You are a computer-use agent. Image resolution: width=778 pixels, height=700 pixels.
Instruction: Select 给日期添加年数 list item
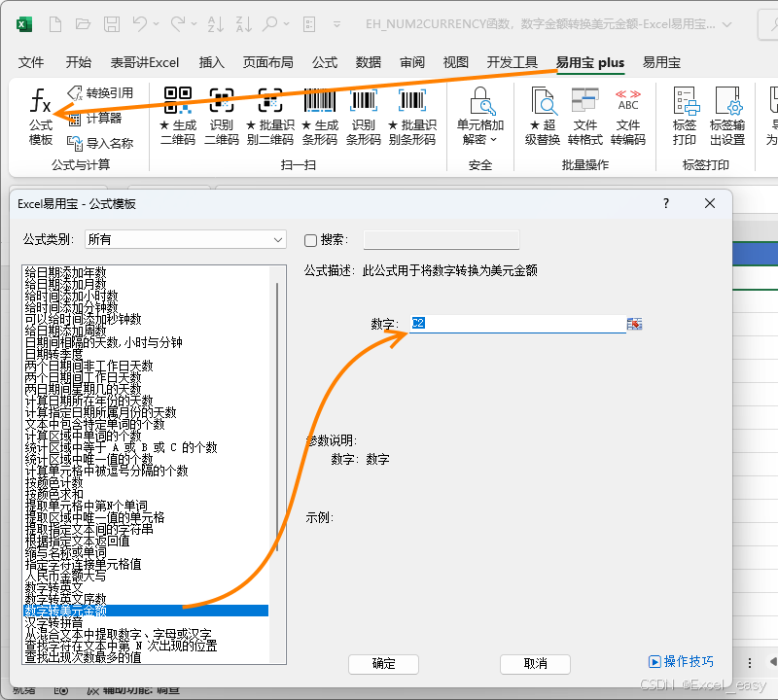point(65,272)
